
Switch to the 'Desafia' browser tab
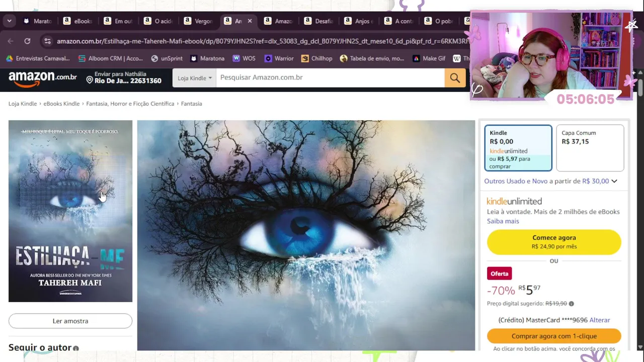point(319,21)
